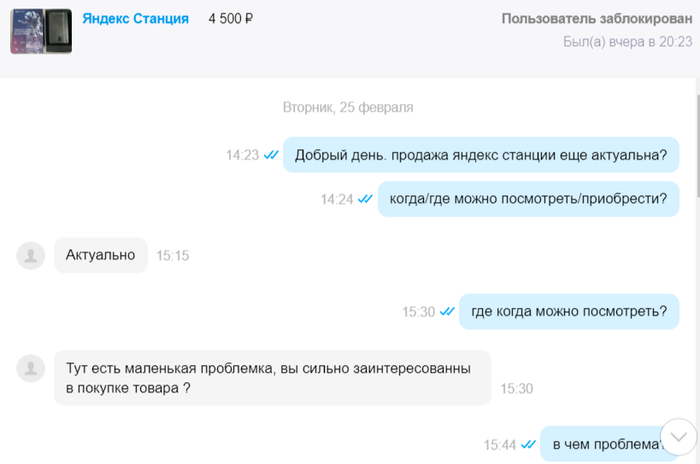Click the Вторник, 25 февраля date separator
700x464 pixels.
[348, 107]
